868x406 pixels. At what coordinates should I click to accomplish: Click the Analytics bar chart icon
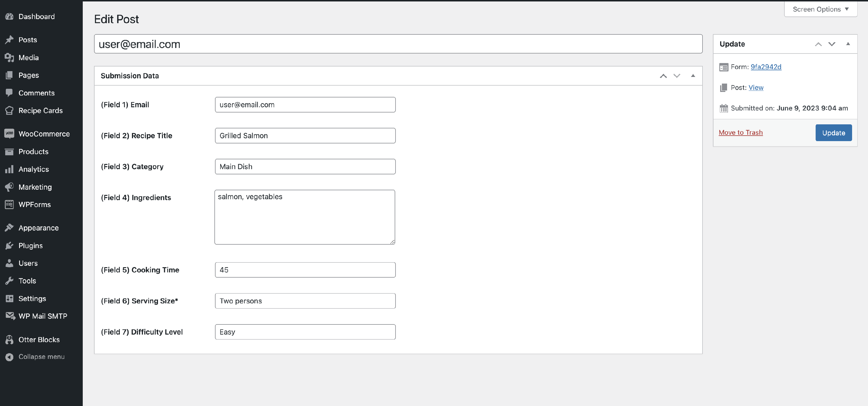(x=10, y=169)
